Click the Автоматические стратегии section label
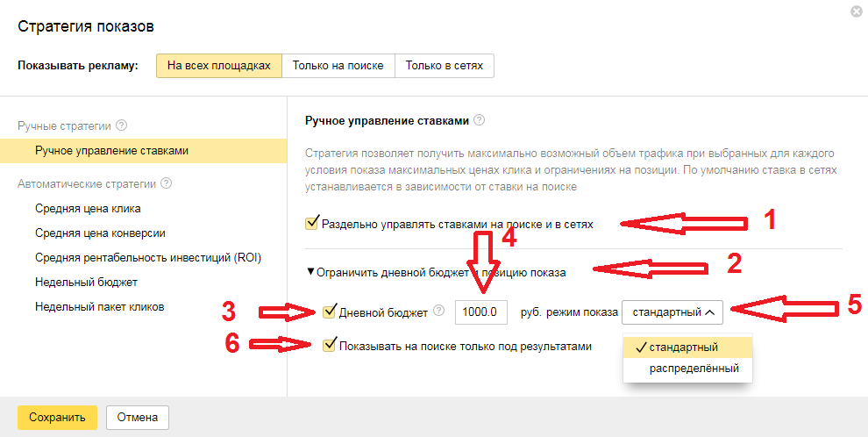Viewport: 868px width, 437px height. [86, 183]
